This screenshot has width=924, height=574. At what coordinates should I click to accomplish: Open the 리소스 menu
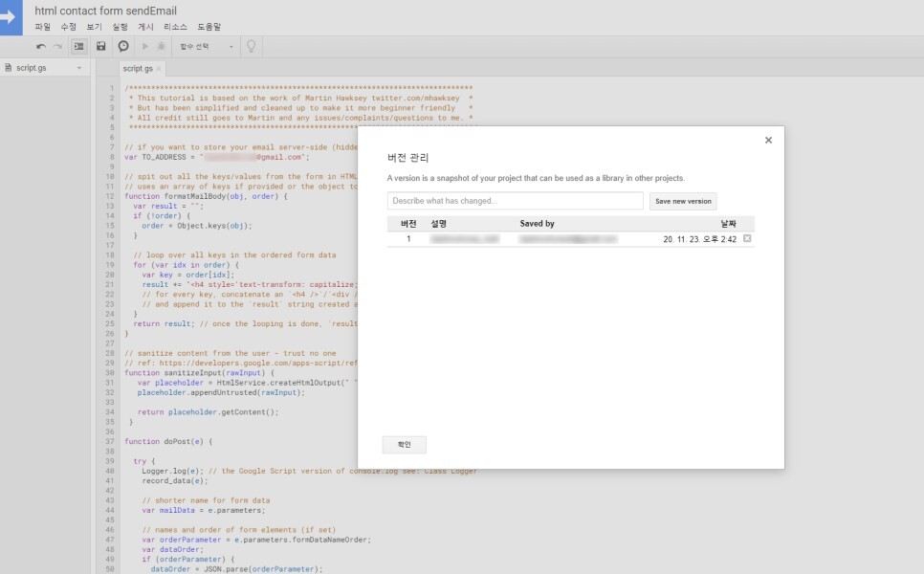point(176,27)
